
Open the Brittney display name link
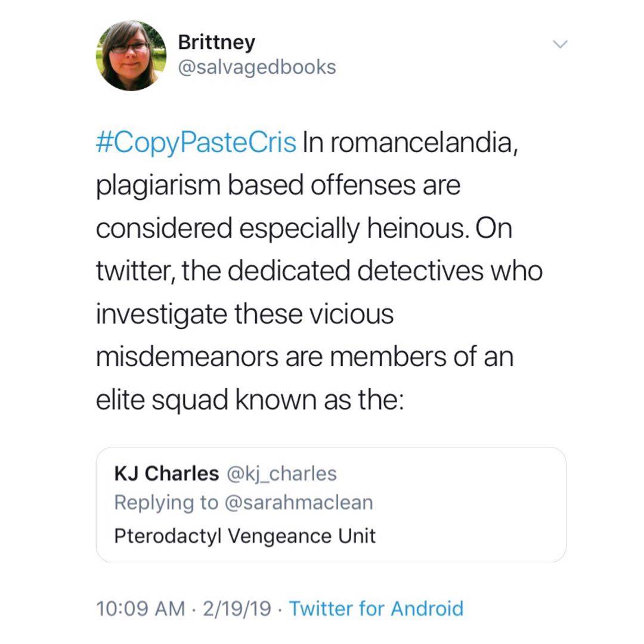[216, 42]
